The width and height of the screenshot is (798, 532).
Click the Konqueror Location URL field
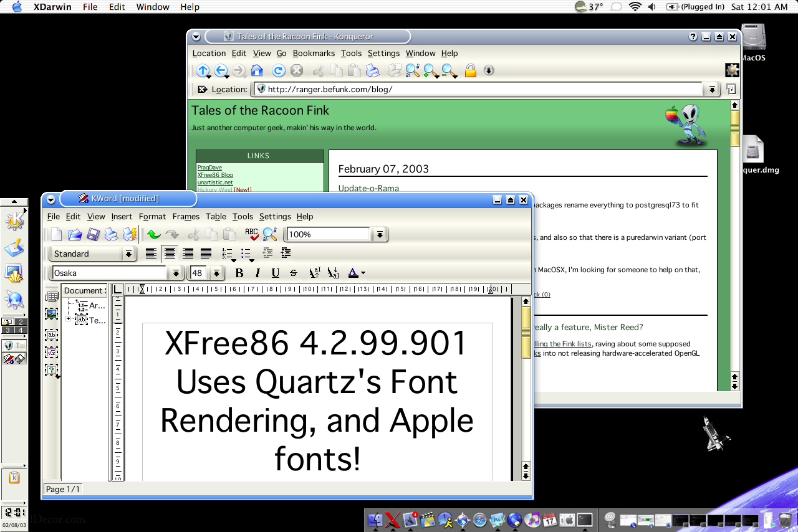click(x=478, y=89)
